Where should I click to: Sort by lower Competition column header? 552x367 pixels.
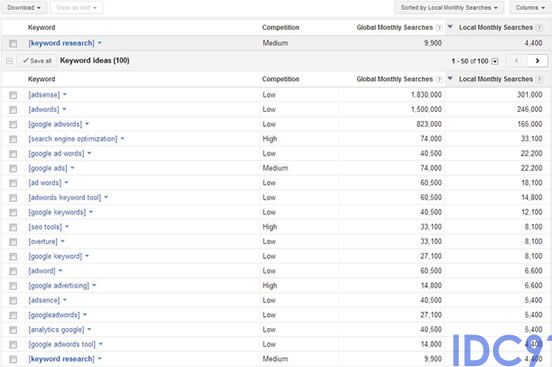[x=281, y=79]
